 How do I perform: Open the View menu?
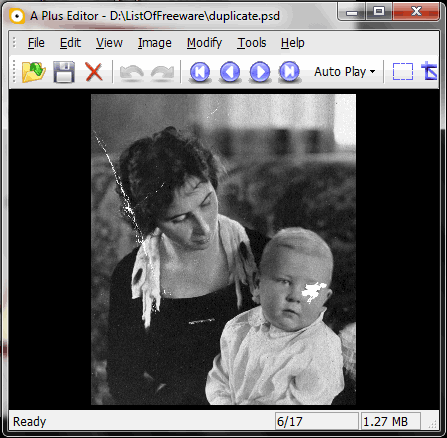109,43
